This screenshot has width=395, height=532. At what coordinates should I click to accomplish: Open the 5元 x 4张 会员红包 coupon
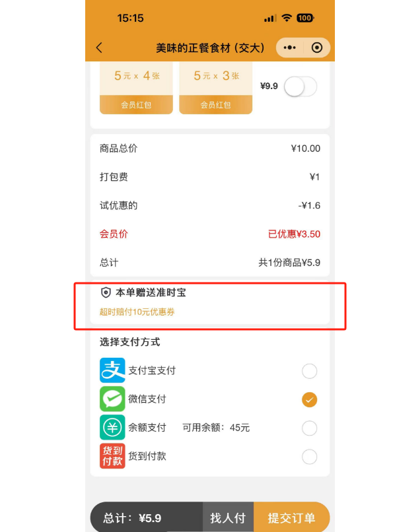[136, 88]
